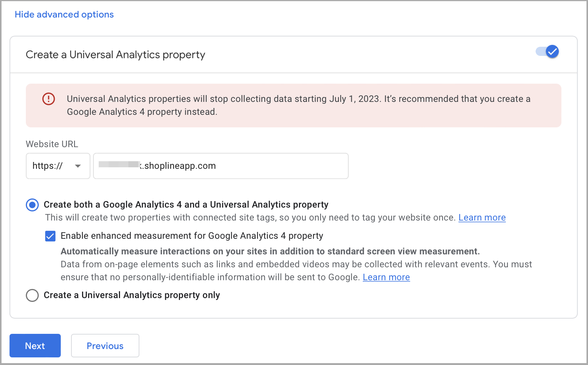Select Create both GA4 and Universal Analytics radio
588x365 pixels.
[32, 205]
